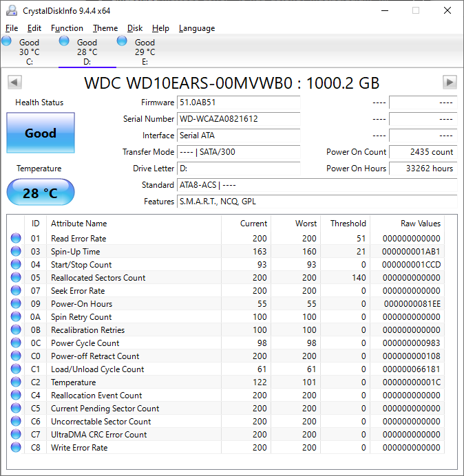Viewport: 464px width, 476px height.
Task: Click the Worst column header
Action: click(x=295, y=224)
